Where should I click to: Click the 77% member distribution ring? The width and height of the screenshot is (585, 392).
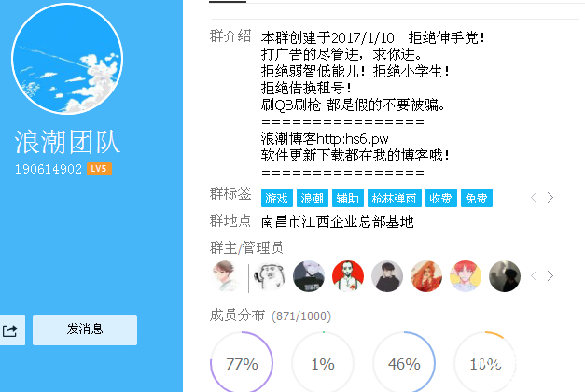coord(242,363)
